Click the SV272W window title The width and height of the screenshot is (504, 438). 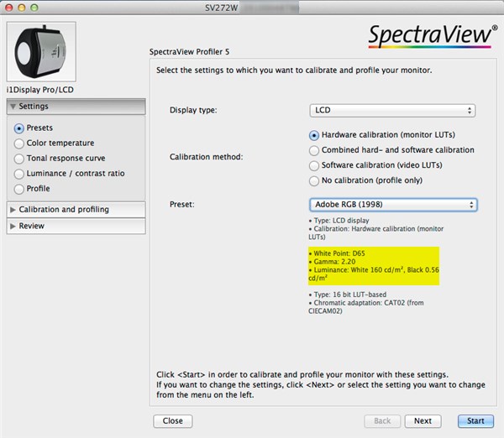pos(222,8)
